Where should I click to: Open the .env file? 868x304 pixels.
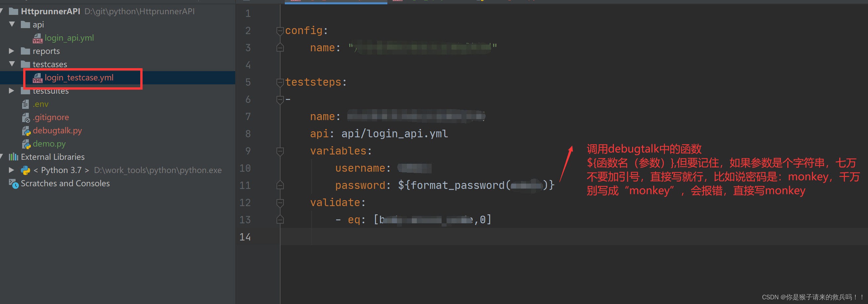click(x=40, y=104)
